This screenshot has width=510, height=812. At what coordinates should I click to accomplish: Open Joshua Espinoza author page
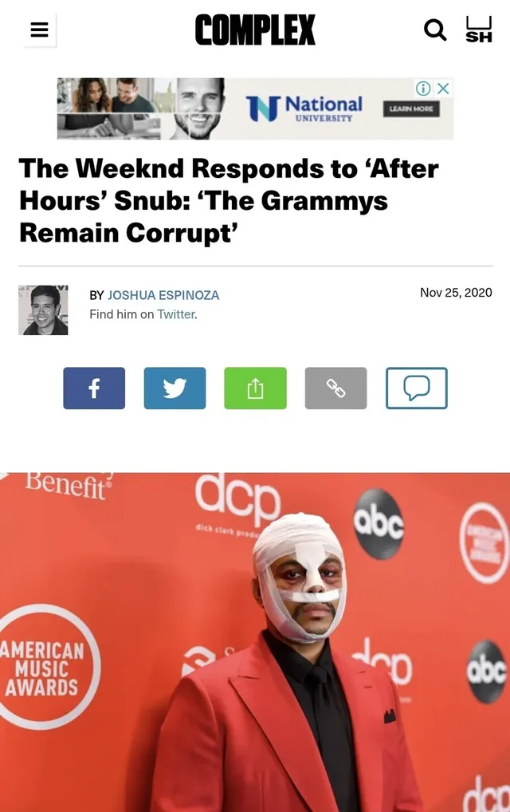(x=163, y=295)
